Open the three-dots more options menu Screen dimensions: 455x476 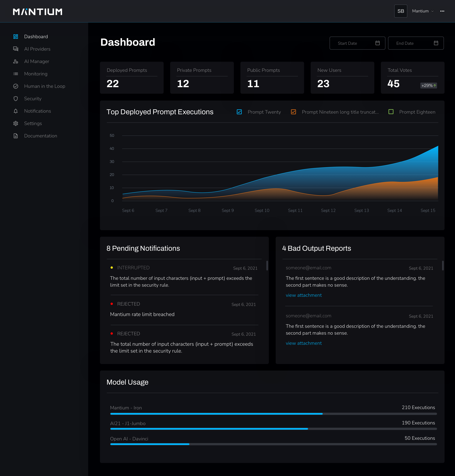(442, 11)
